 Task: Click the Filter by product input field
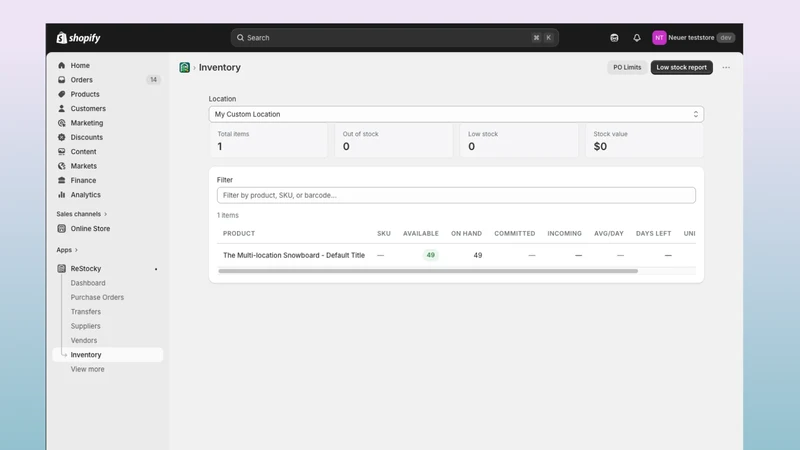coord(456,195)
